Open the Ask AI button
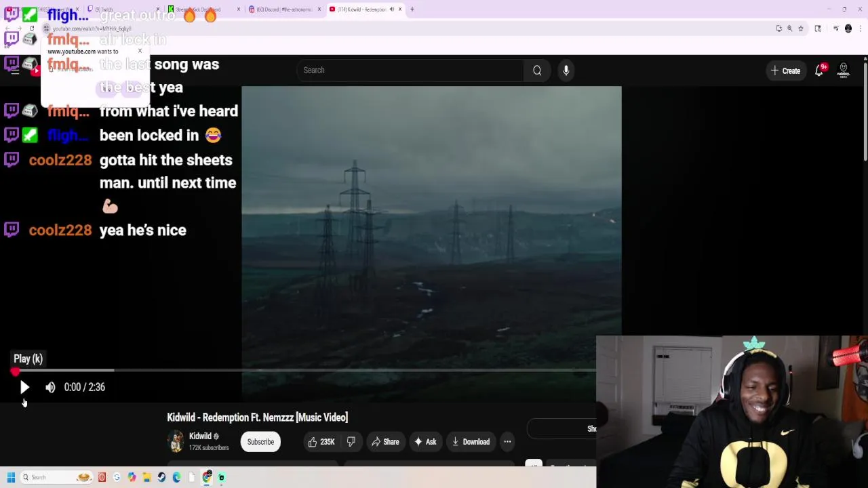868x488 pixels. coord(425,442)
